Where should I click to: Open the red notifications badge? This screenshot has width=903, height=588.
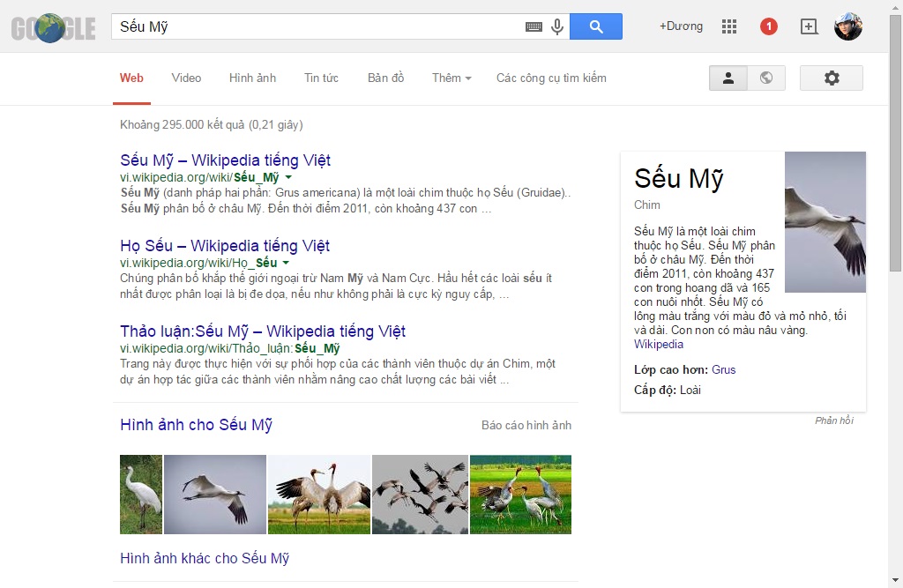tap(768, 26)
